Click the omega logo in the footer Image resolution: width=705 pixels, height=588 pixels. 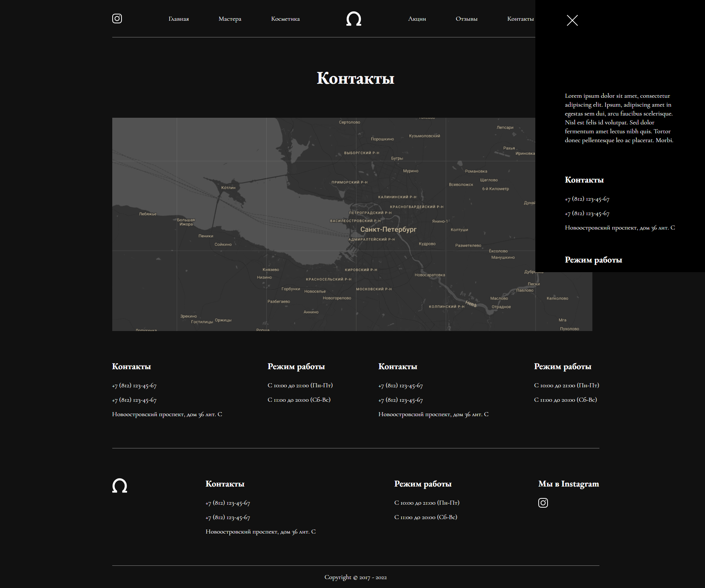tap(120, 485)
